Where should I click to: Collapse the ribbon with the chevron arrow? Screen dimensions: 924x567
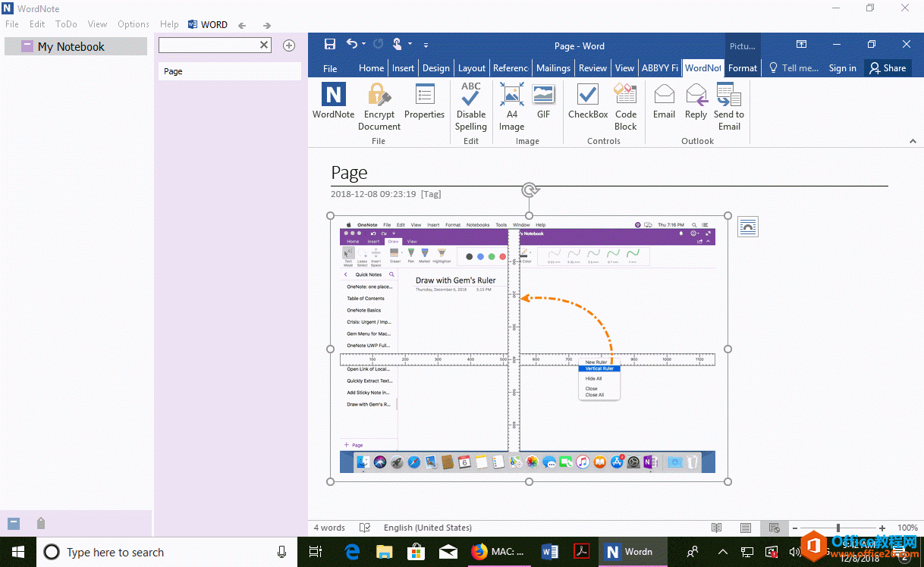(913, 140)
